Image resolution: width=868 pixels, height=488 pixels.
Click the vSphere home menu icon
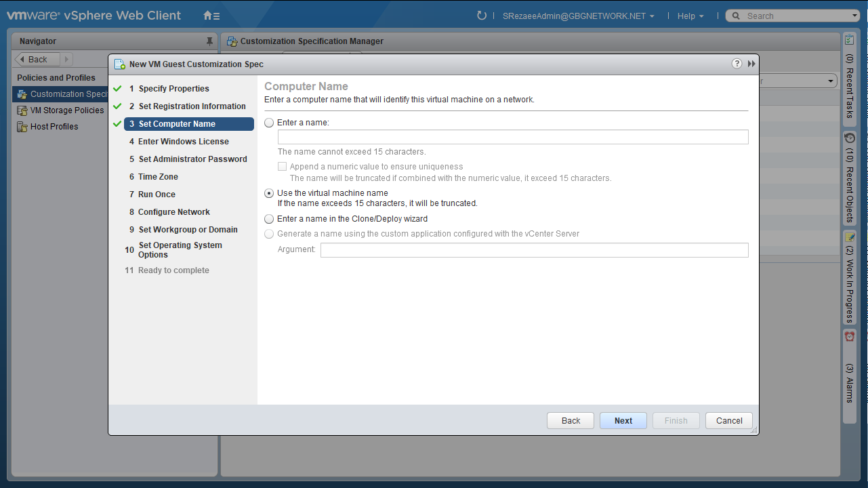pyautogui.click(x=211, y=16)
